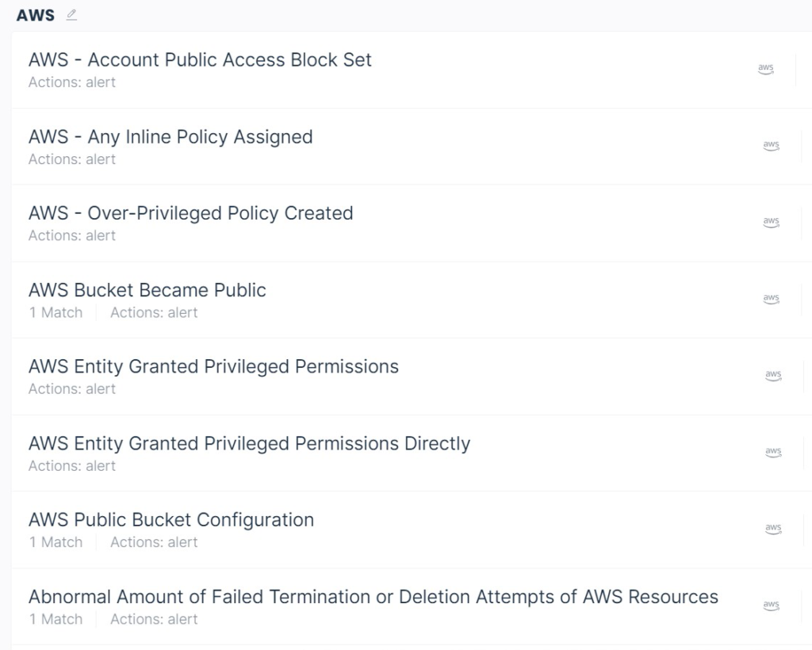The height and width of the screenshot is (650, 812).
Task: Click the AWS icon on Any Inline Policy Assigned
Action: pos(772,145)
